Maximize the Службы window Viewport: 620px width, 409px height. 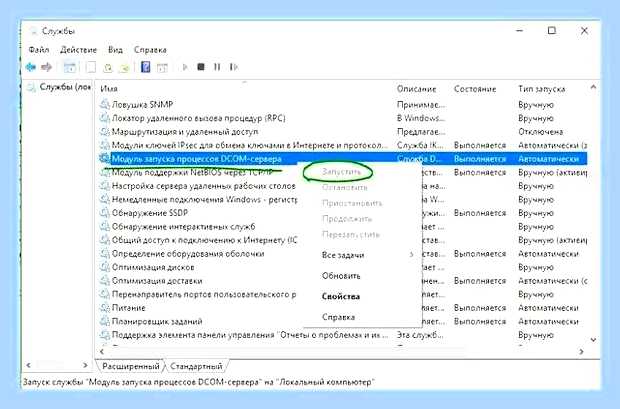point(552,30)
